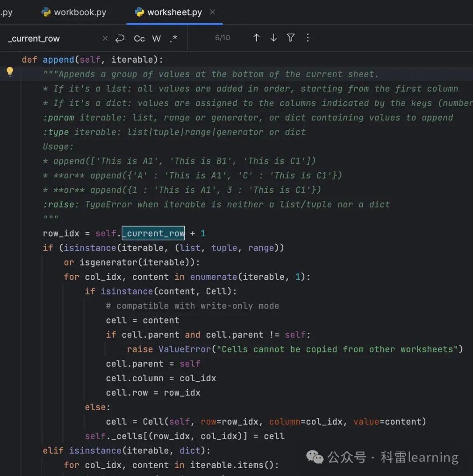Click 'if isinstance(content, Cell):' line
This screenshot has height=476, width=473.
pos(160,291)
